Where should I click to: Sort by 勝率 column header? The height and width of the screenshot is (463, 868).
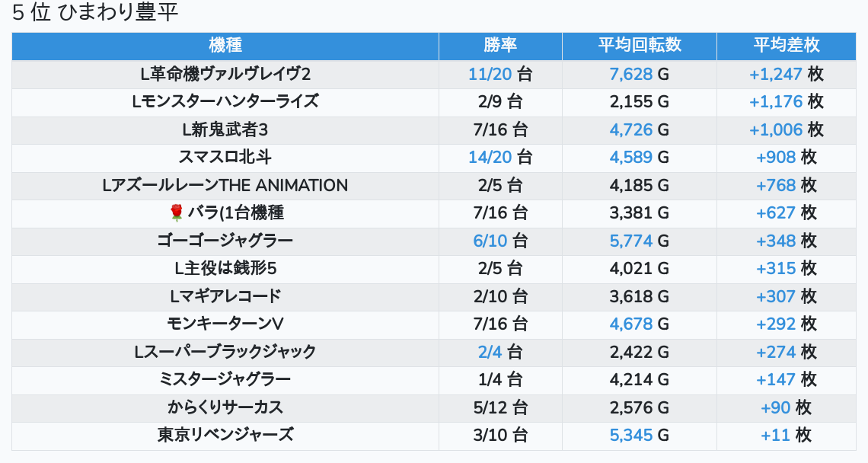point(500,46)
